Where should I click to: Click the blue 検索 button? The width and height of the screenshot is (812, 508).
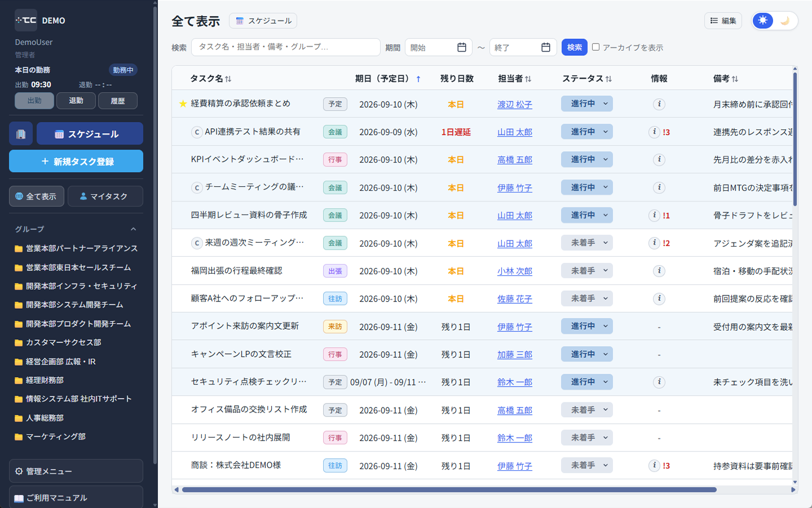click(x=574, y=47)
